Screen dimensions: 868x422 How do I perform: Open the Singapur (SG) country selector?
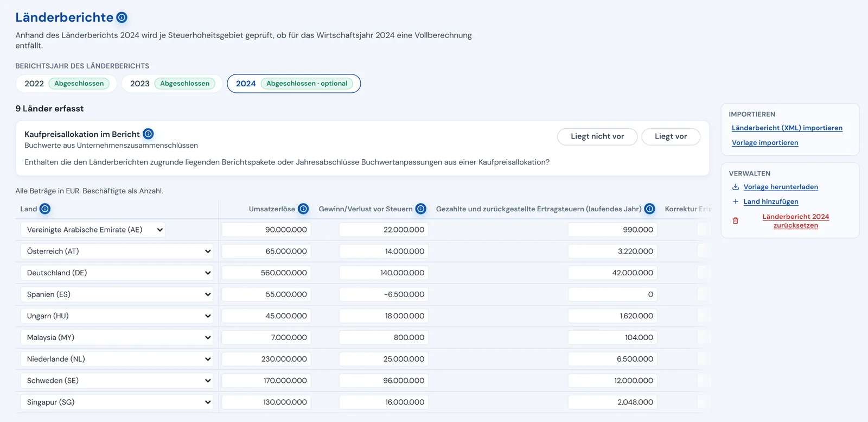point(117,402)
